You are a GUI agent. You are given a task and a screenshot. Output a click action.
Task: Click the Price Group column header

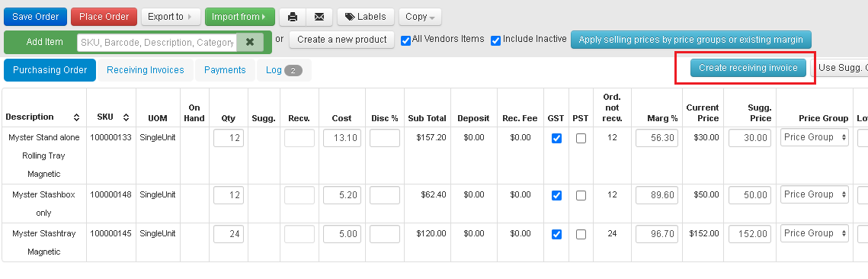(823, 118)
